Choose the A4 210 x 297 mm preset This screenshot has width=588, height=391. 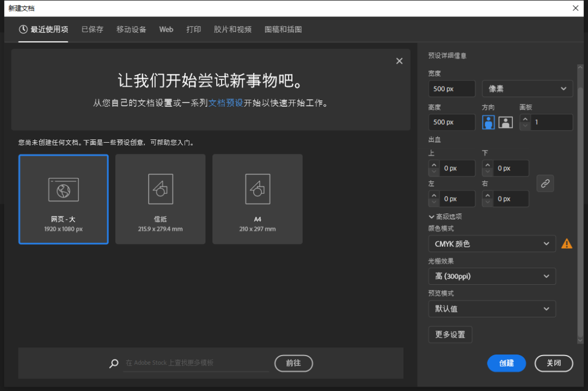[x=258, y=199]
